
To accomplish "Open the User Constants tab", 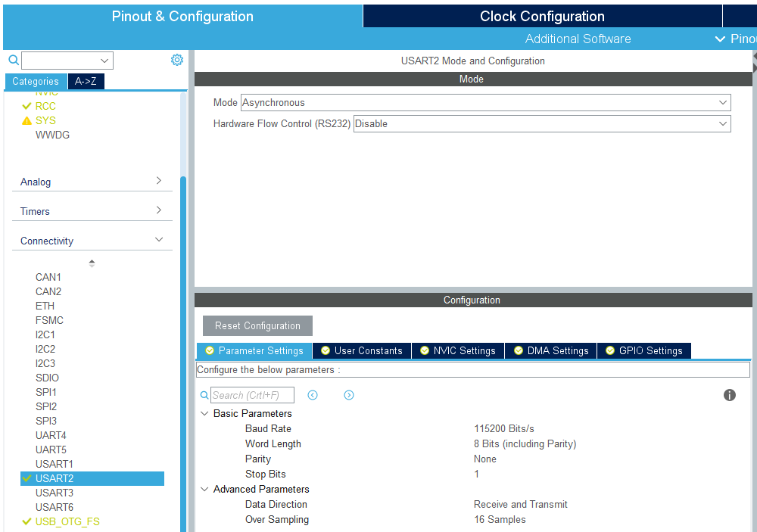I will (x=362, y=351).
